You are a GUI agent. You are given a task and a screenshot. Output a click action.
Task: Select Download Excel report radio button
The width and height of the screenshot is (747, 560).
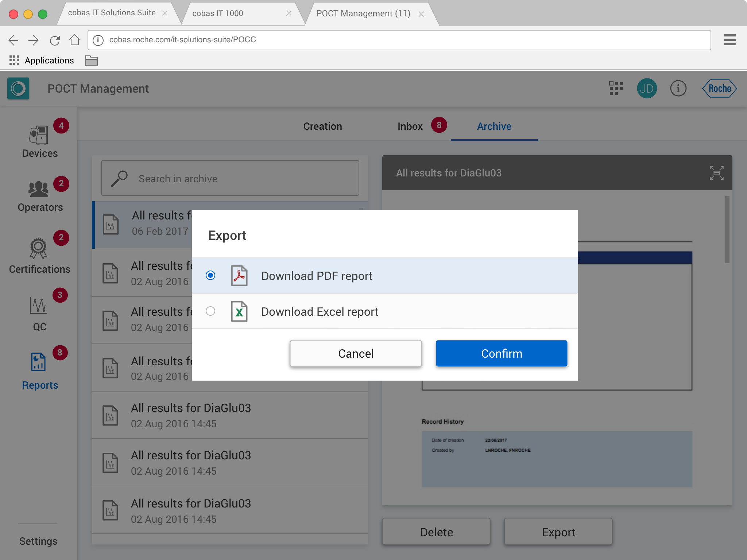(210, 311)
